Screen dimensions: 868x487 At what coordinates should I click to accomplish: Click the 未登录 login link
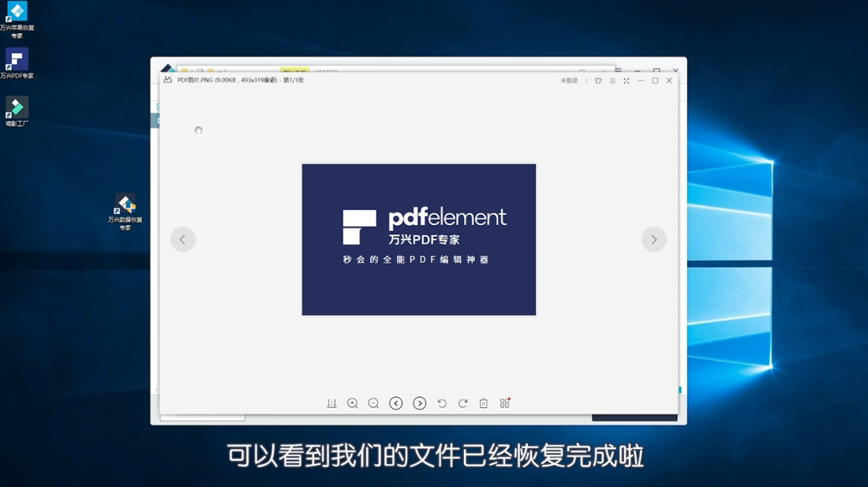point(569,81)
